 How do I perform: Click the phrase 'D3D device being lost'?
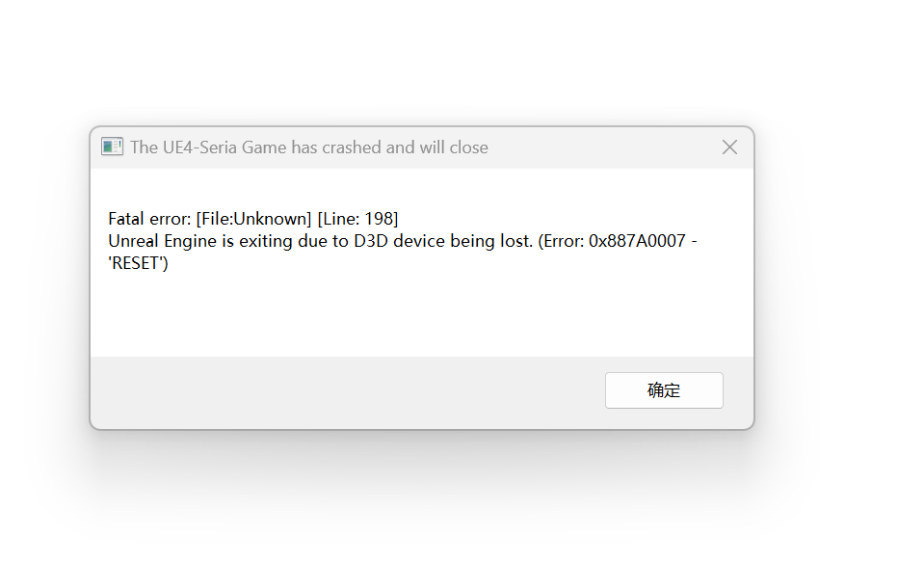(x=443, y=241)
